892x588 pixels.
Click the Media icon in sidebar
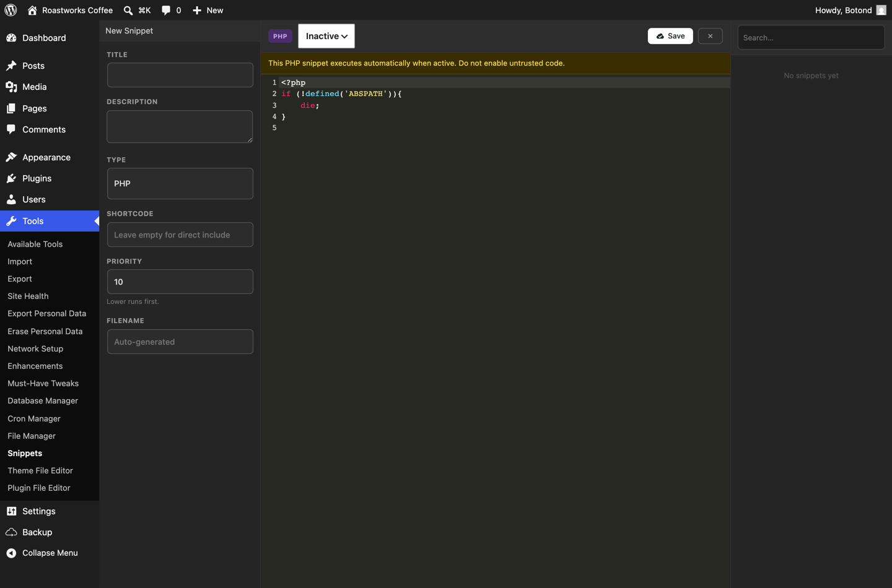pos(11,87)
